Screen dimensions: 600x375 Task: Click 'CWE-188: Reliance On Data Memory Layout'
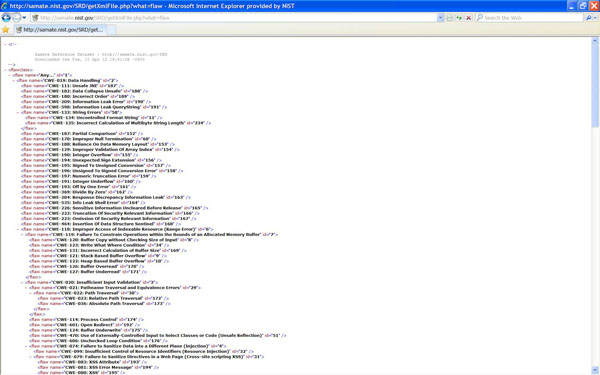point(98,144)
